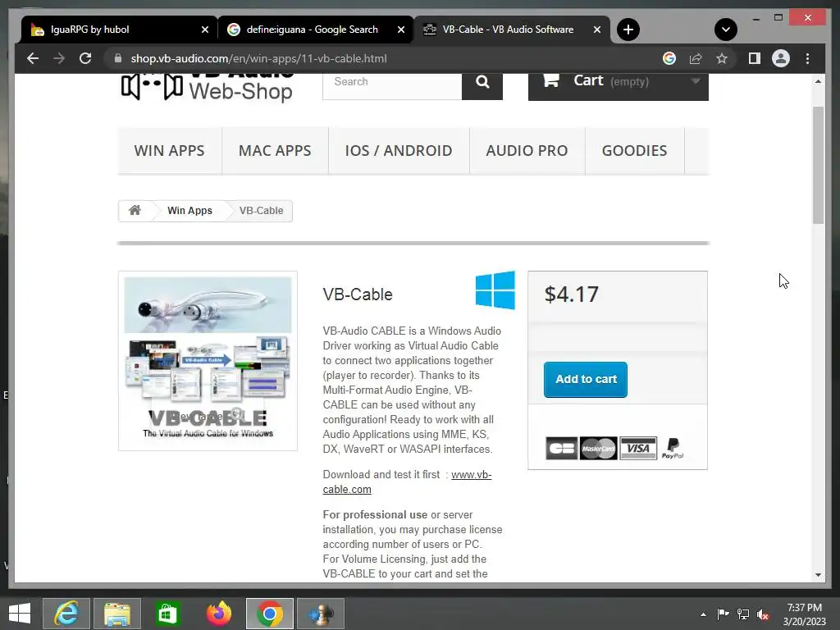Go back to the previous page
Viewport: 840px width, 630px height.
(33, 58)
